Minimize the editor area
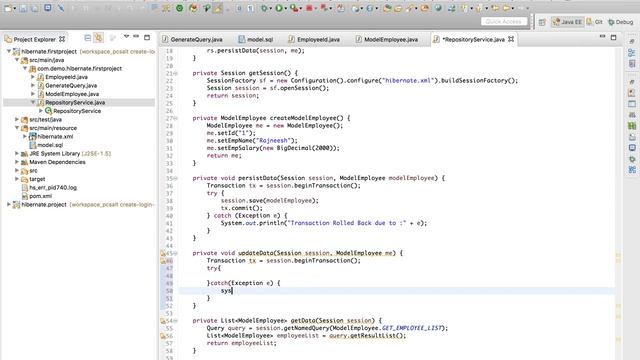This screenshot has height=360, width=640. 602,37
